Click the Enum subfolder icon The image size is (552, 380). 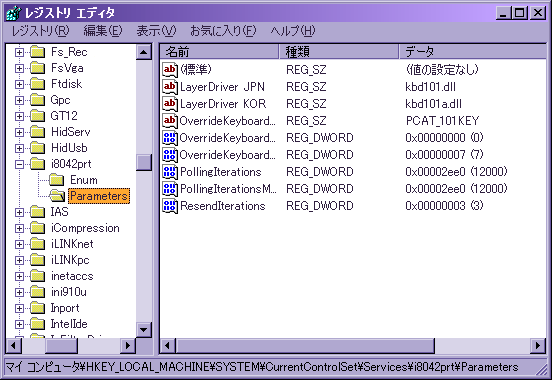[x=57, y=180]
